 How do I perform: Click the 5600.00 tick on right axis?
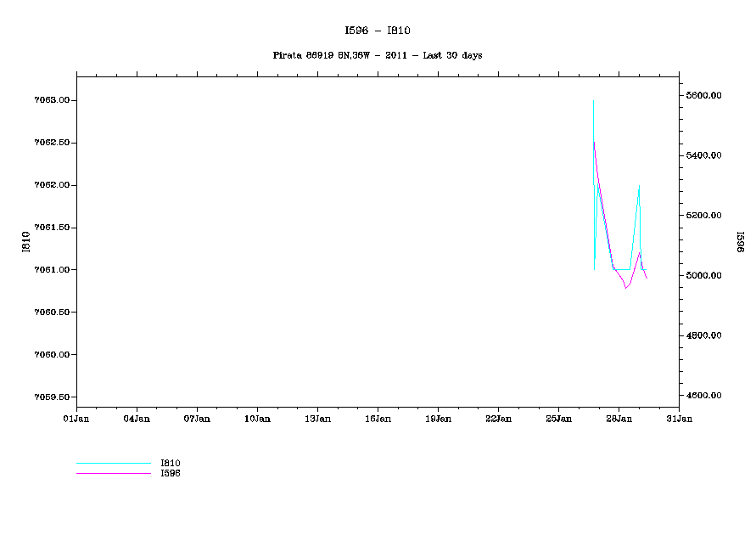tap(705, 96)
